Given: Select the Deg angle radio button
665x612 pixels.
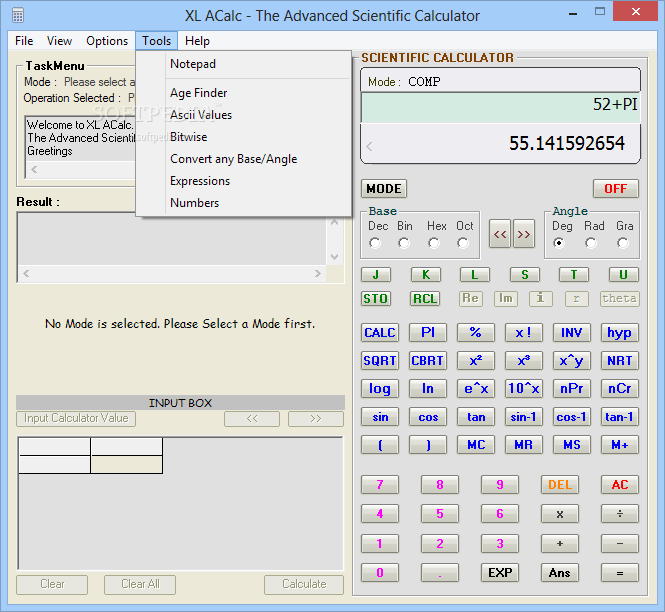Looking at the screenshot, I should [559, 243].
